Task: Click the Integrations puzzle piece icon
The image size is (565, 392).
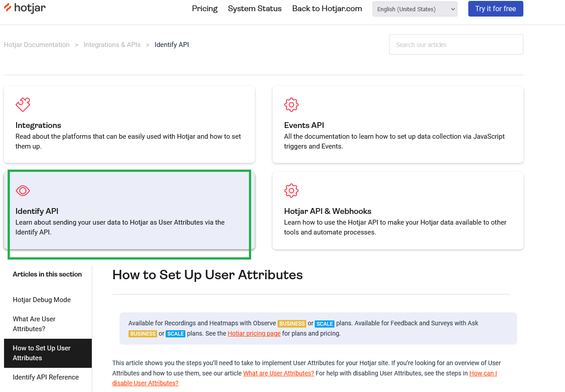Action: coord(23,105)
